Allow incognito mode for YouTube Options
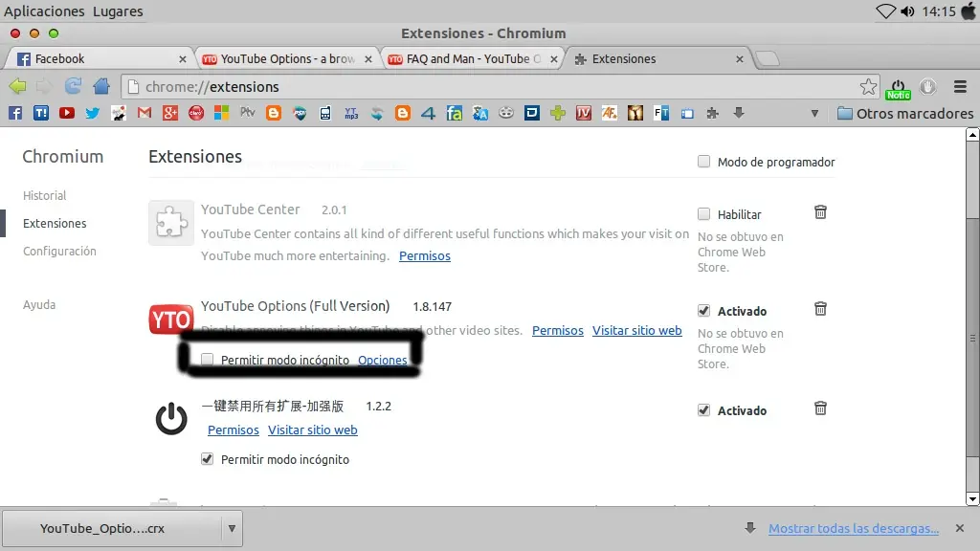The width and height of the screenshot is (980, 551). tap(207, 360)
